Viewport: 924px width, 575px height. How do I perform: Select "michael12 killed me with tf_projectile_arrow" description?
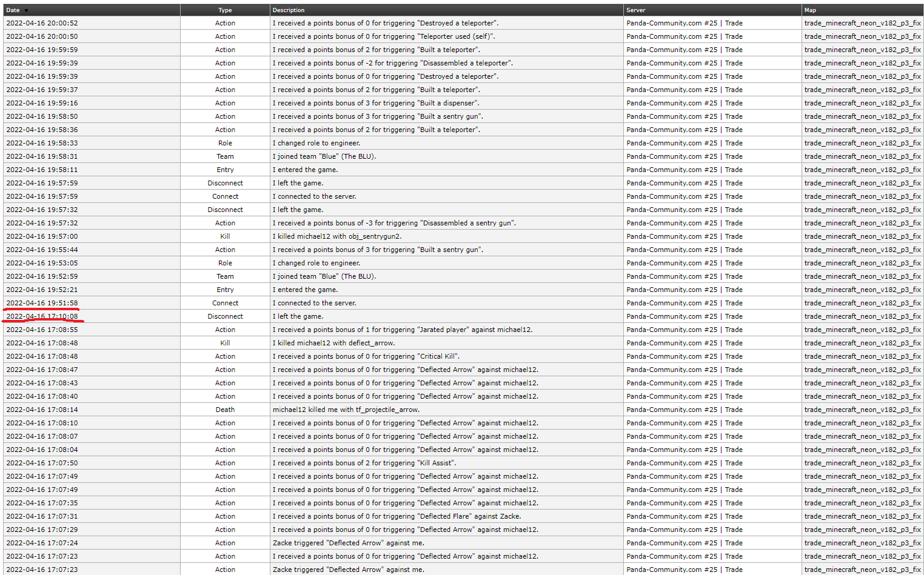pos(346,410)
